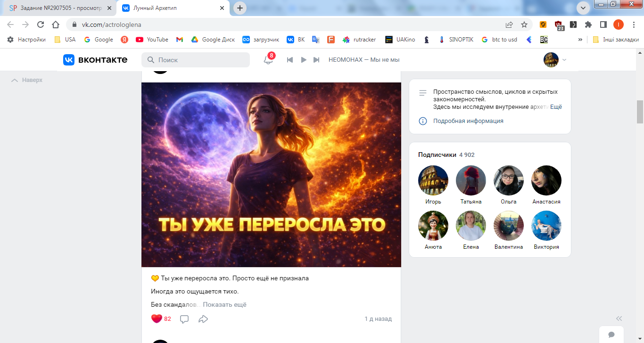The image size is (644, 343).
Task: Open the post image ТЫ УЖЕ ПЕРЕРОСЛА ЭТО
Action: 271,175
